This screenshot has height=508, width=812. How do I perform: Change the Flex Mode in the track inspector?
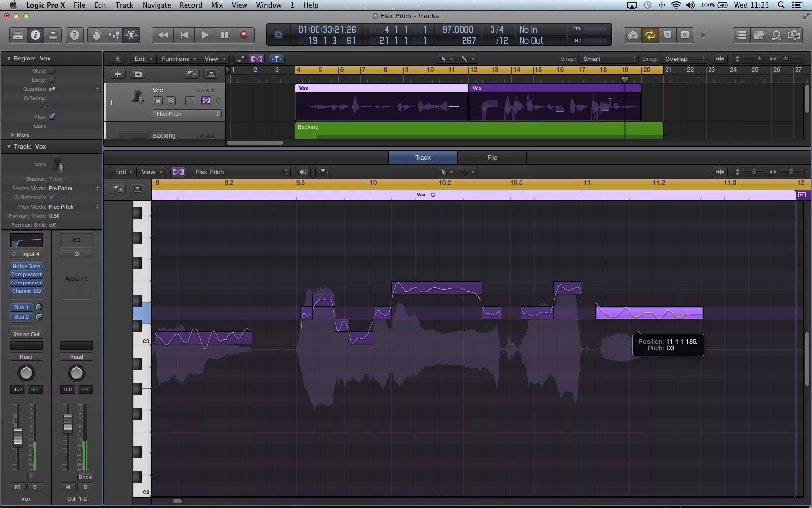(x=73, y=207)
